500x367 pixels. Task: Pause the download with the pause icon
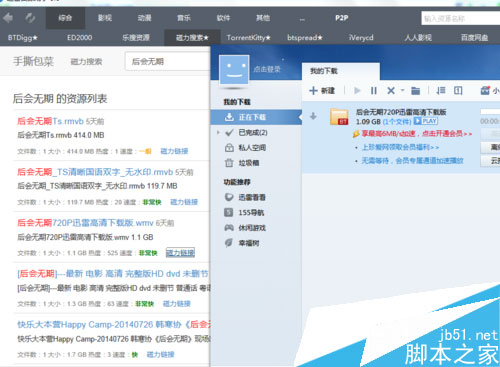click(374, 91)
